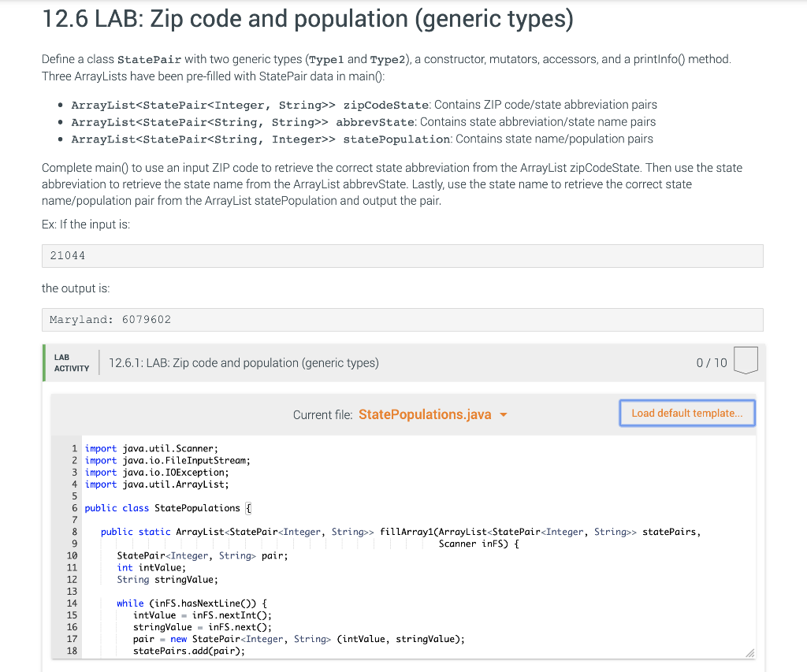The image size is (807, 672).
Task: Click line number 14 in the editor gutter
Action: click(x=72, y=603)
